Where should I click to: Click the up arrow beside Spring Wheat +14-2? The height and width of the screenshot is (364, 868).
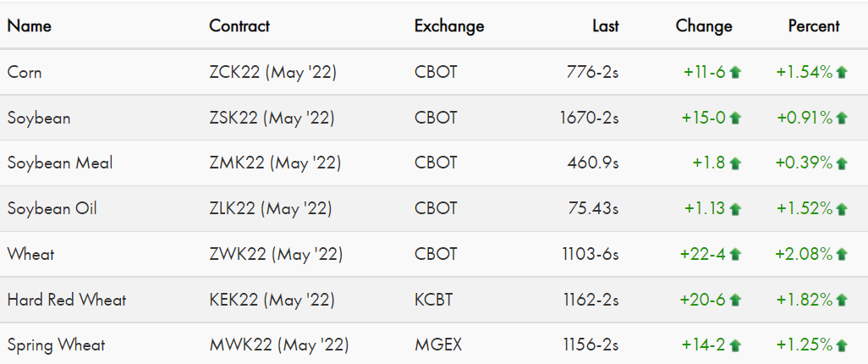[735, 345]
